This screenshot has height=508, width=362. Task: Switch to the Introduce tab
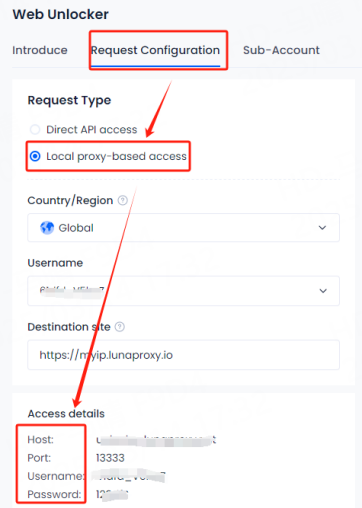[x=40, y=50]
